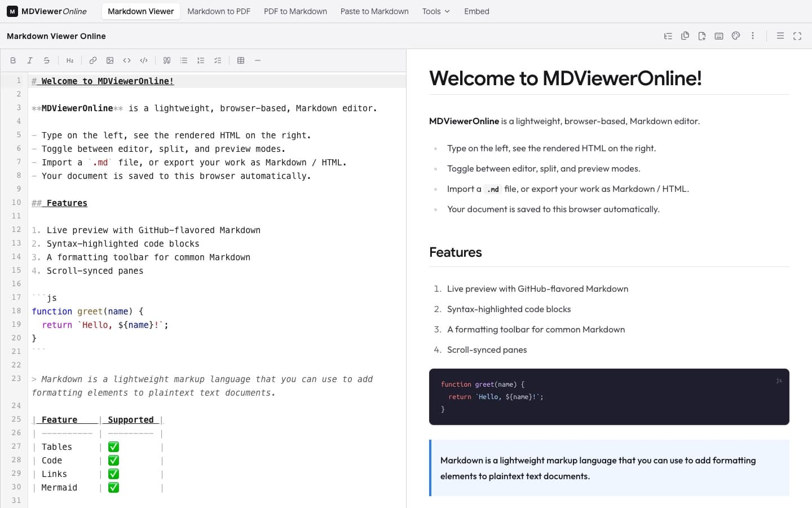Insert a code block with slash-brackets icon
The height and width of the screenshot is (508, 812).
pyautogui.click(x=144, y=60)
